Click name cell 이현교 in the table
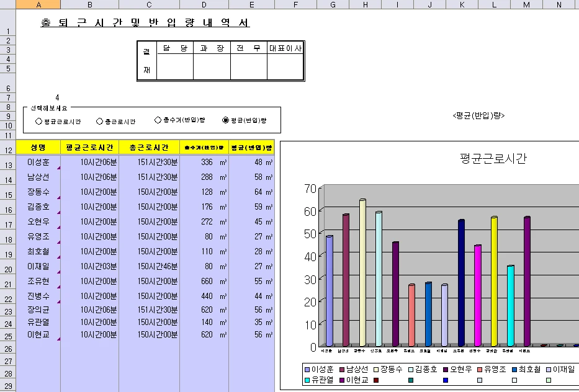This screenshot has height=392, width=579. 38,335
